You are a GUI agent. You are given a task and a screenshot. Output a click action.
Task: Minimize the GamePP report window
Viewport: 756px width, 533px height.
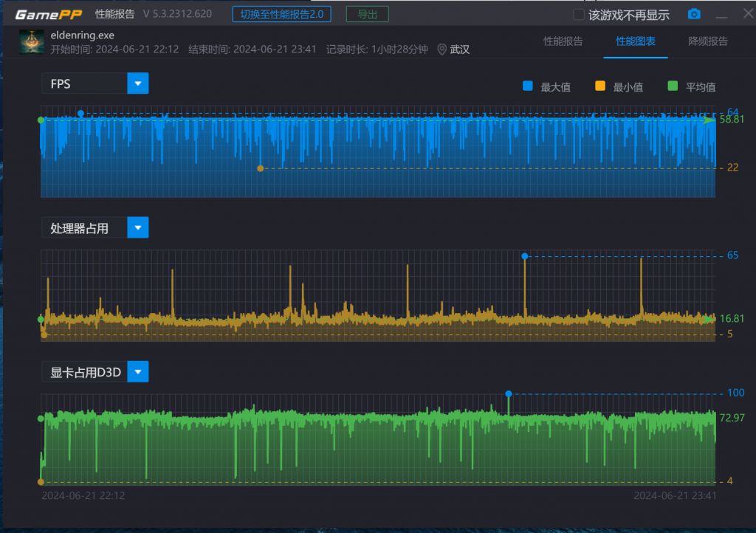(x=721, y=15)
